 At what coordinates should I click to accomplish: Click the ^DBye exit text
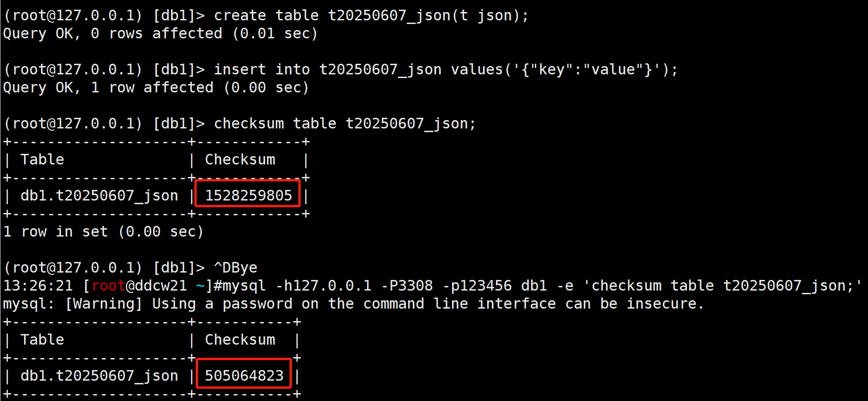(235, 268)
